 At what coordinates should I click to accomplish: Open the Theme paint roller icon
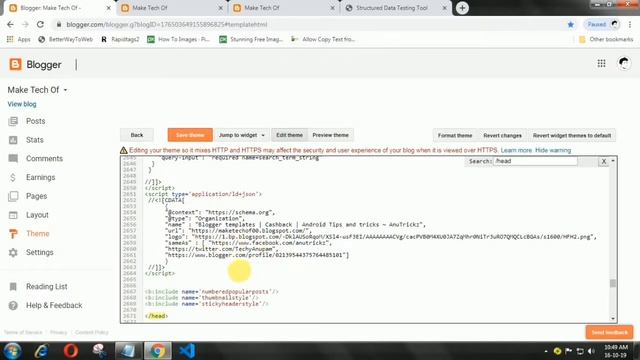[x=13, y=234]
